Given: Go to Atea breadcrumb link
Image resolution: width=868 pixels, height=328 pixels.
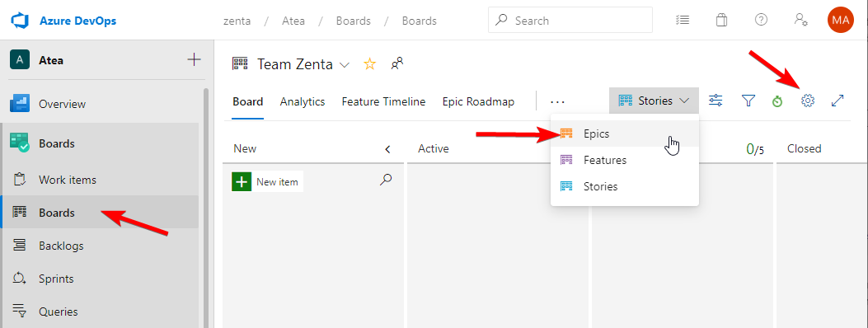Looking at the screenshot, I should point(293,21).
